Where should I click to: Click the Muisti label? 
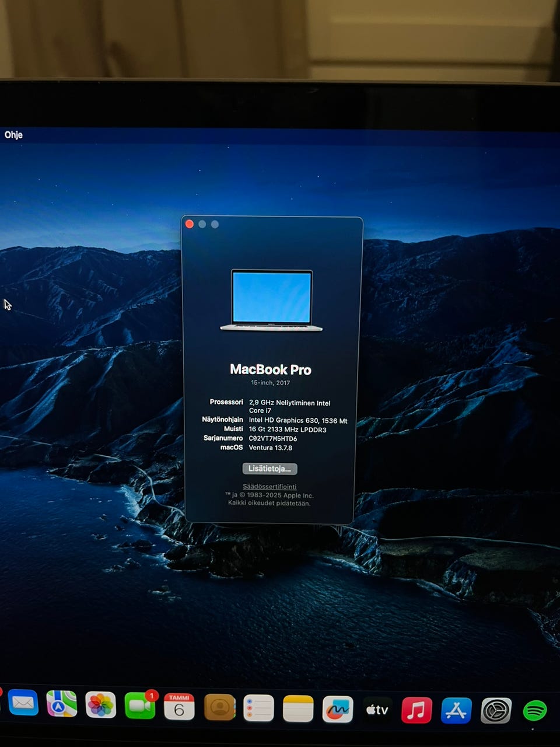[233, 429]
